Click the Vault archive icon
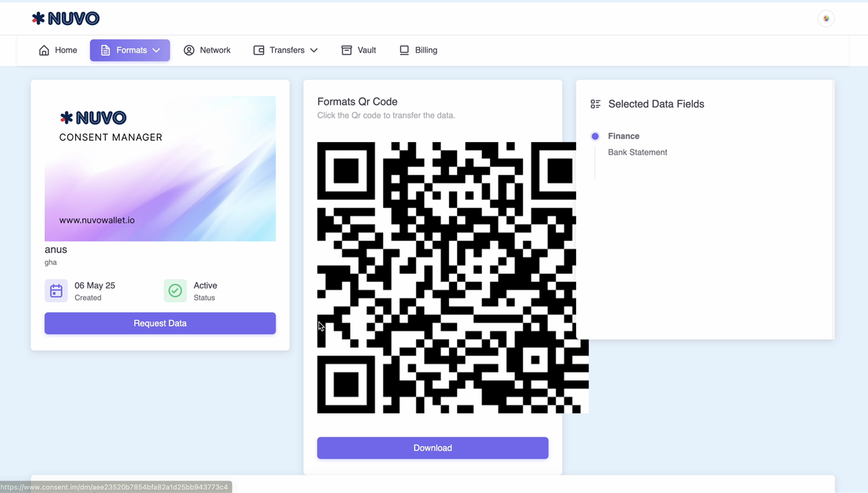Image resolution: width=868 pixels, height=493 pixels. [347, 50]
